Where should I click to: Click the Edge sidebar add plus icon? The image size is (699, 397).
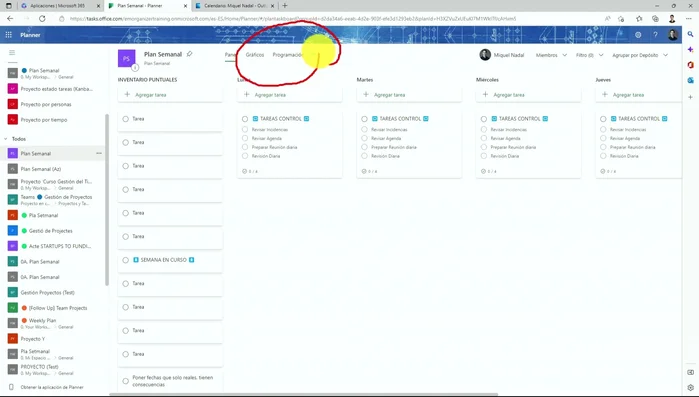[x=691, y=97]
